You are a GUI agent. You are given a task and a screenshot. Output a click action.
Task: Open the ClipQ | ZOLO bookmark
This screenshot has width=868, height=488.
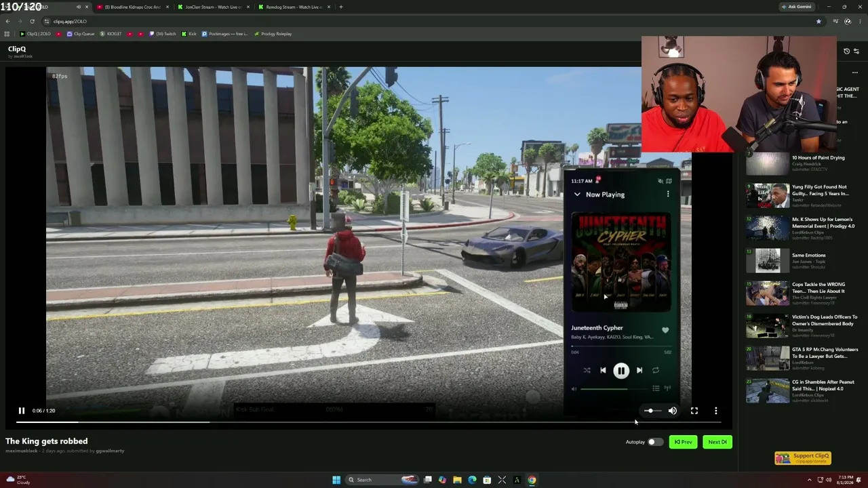(x=35, y=34)
